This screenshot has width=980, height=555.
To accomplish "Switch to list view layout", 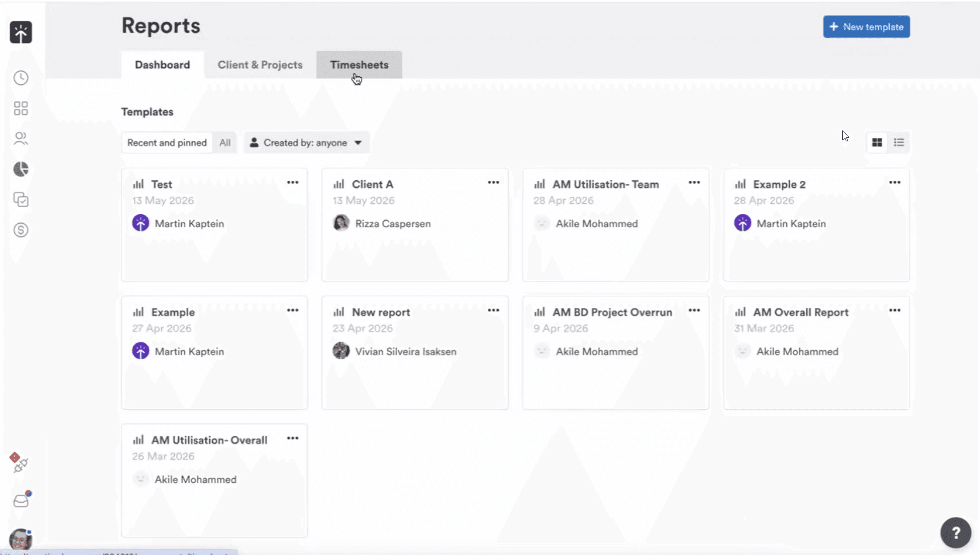I will pyautogui.click(x=899, y=142).
